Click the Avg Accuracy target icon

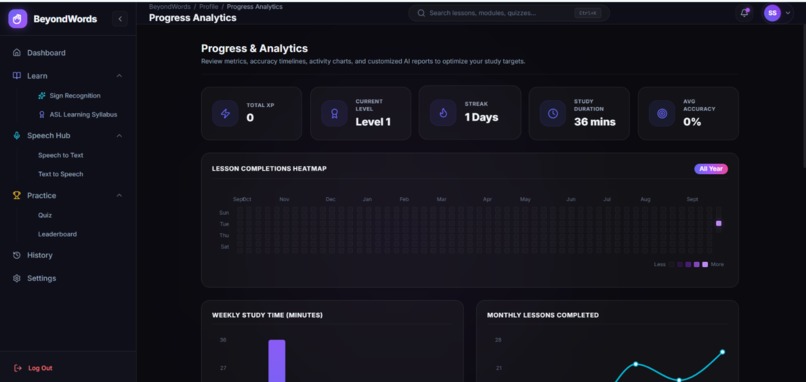pos(662,114)
